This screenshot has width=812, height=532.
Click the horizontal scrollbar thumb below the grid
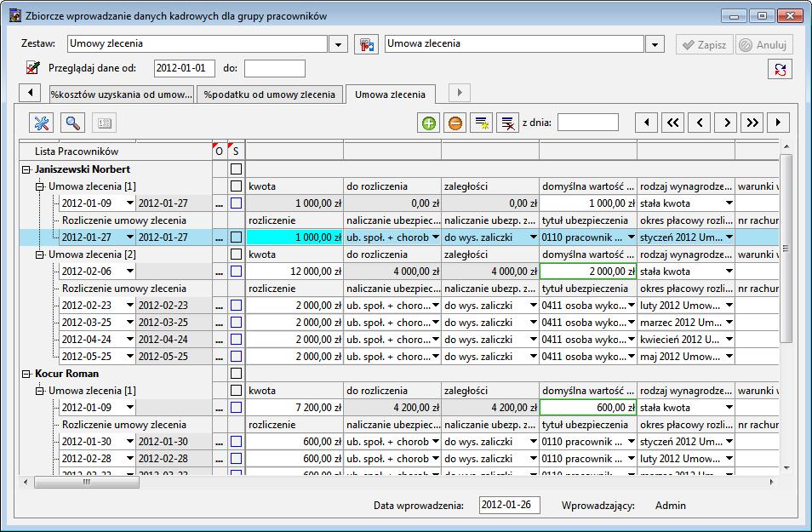tap(87, 483)
